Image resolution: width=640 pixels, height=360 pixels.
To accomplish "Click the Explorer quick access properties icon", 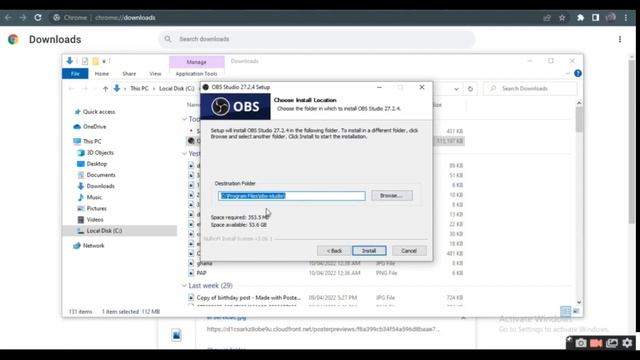I will coord(84,61).
